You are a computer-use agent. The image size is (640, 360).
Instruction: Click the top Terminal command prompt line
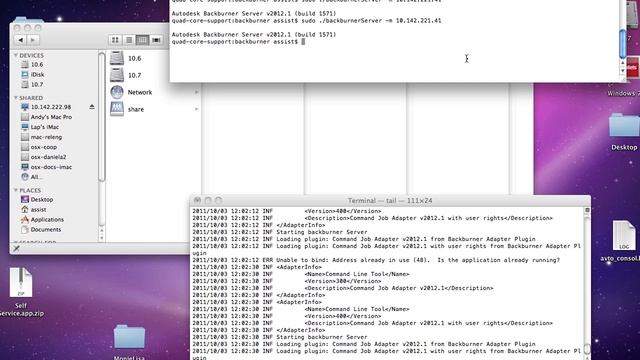[238, 42]
